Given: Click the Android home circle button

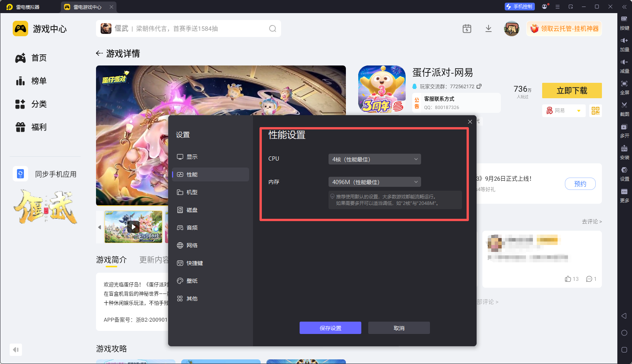Looking at the screenshot, I should (x=624, y=333).
